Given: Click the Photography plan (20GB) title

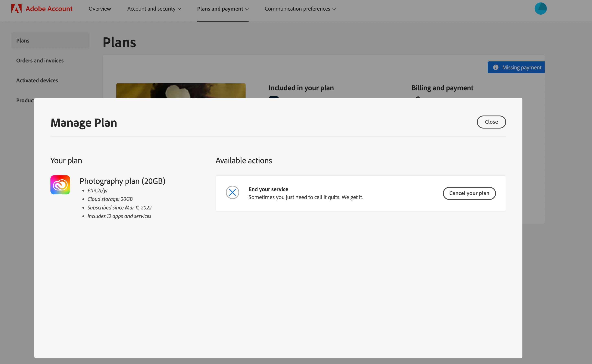Looking at the screenshot, I should [122, 181].
